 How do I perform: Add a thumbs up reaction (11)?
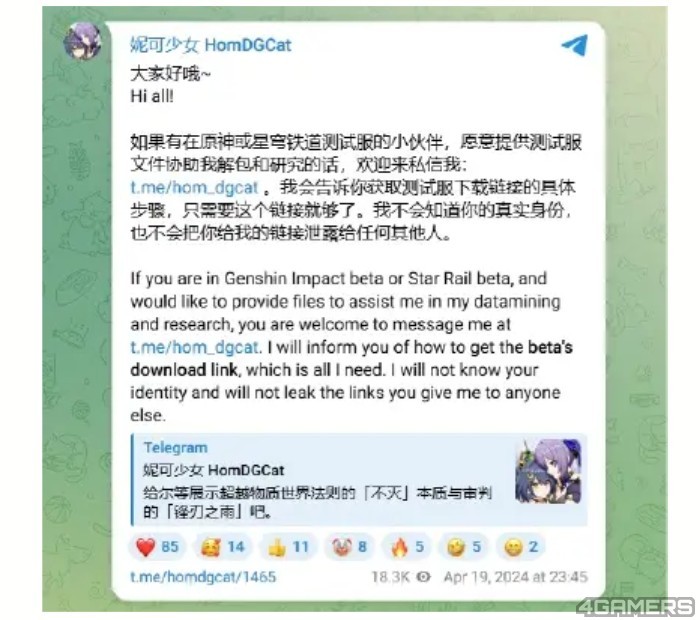288,547
